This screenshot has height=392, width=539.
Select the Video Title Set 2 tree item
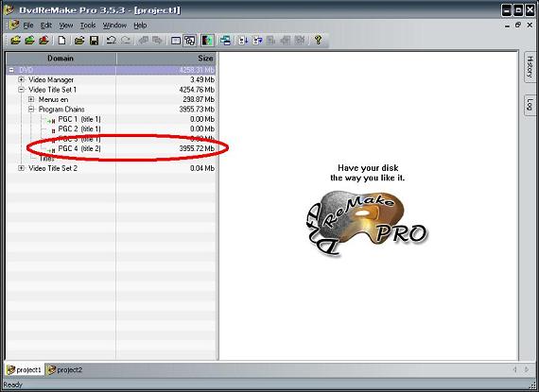pos(53,168)
